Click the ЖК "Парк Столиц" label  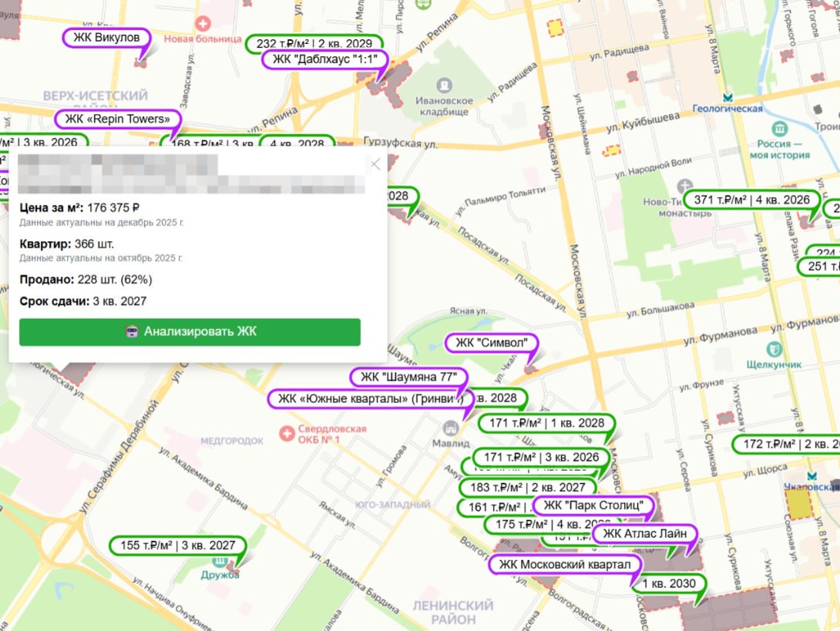[x=593, y=505]
